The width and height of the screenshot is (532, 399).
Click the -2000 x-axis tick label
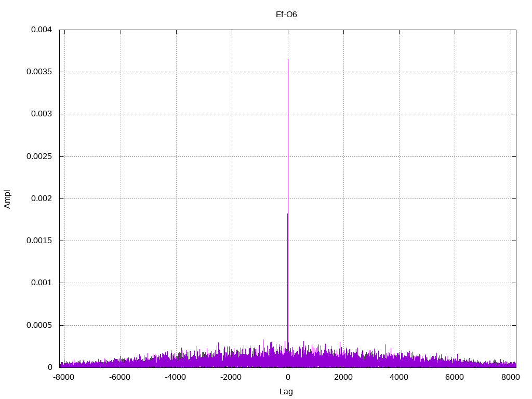pos(231,377)
